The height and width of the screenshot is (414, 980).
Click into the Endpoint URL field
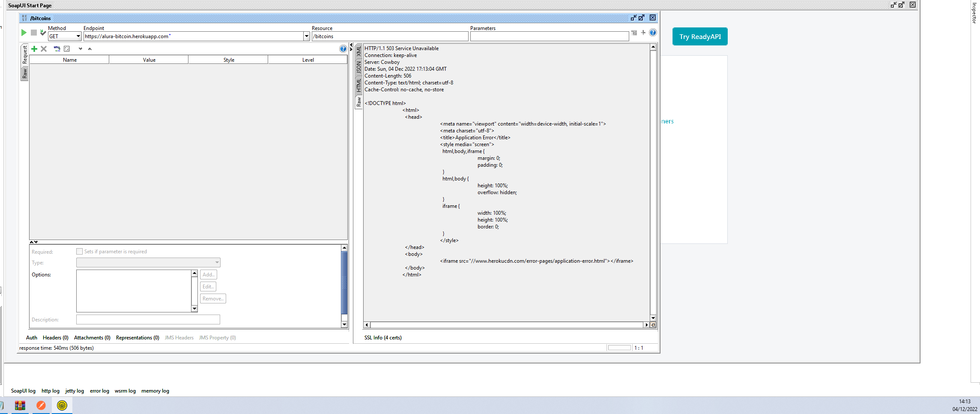click(x=194, y=36)
